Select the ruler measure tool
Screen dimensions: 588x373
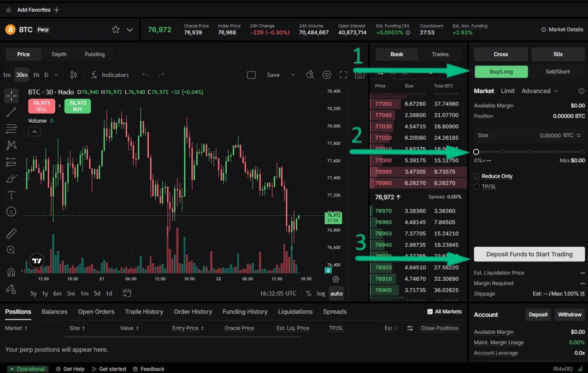[12, 234]
